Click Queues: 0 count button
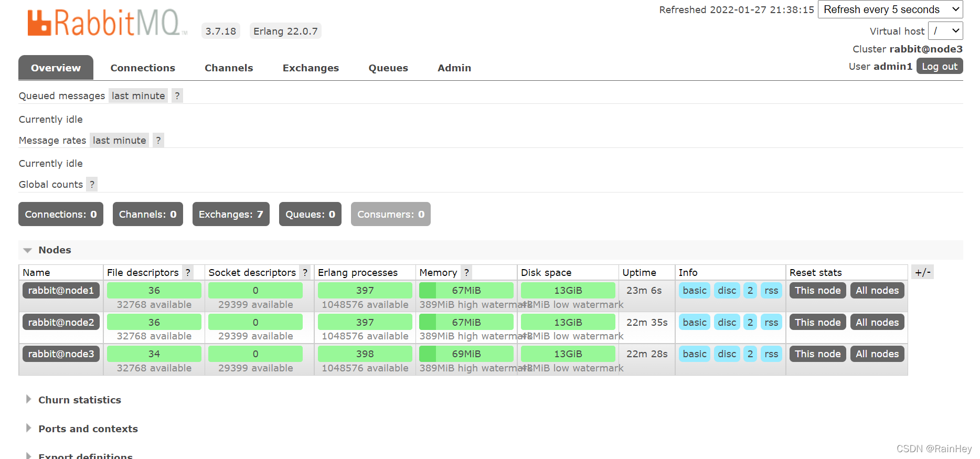 (310, 214)
